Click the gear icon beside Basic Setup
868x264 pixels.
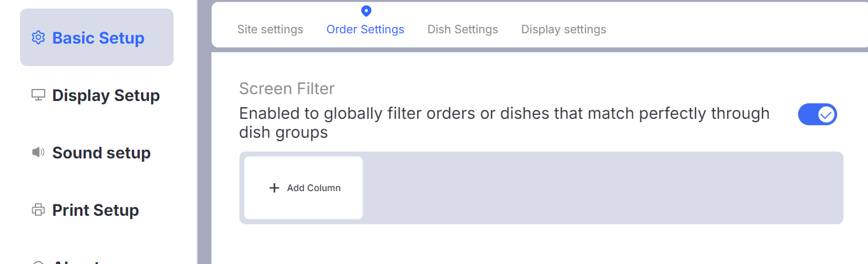point(38,38)
